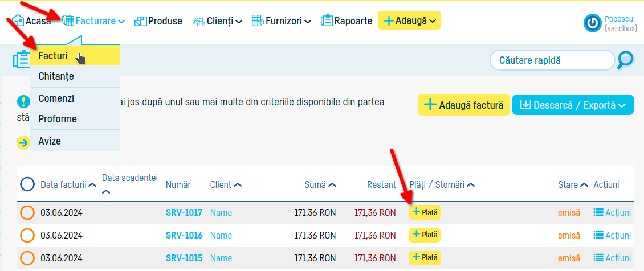Screen dimensions: 644x271
Task: Select the SRV-1016 row circle
Action: [27, 235]
